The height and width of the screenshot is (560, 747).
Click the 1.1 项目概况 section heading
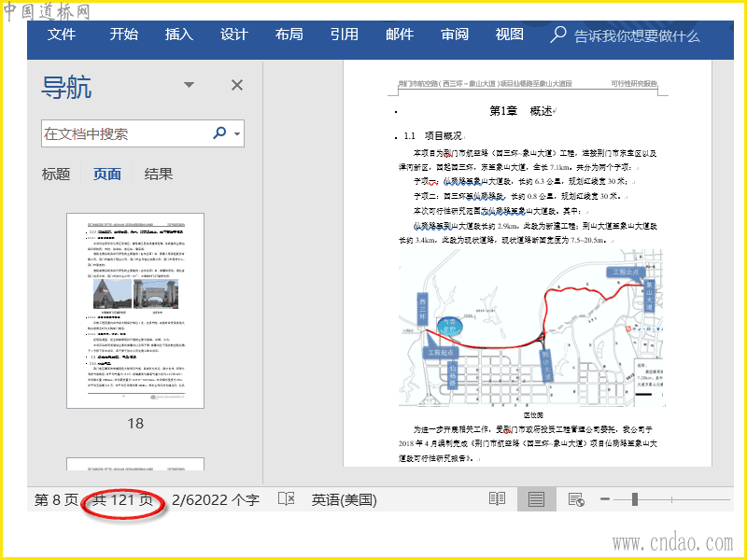click(432, 136)
